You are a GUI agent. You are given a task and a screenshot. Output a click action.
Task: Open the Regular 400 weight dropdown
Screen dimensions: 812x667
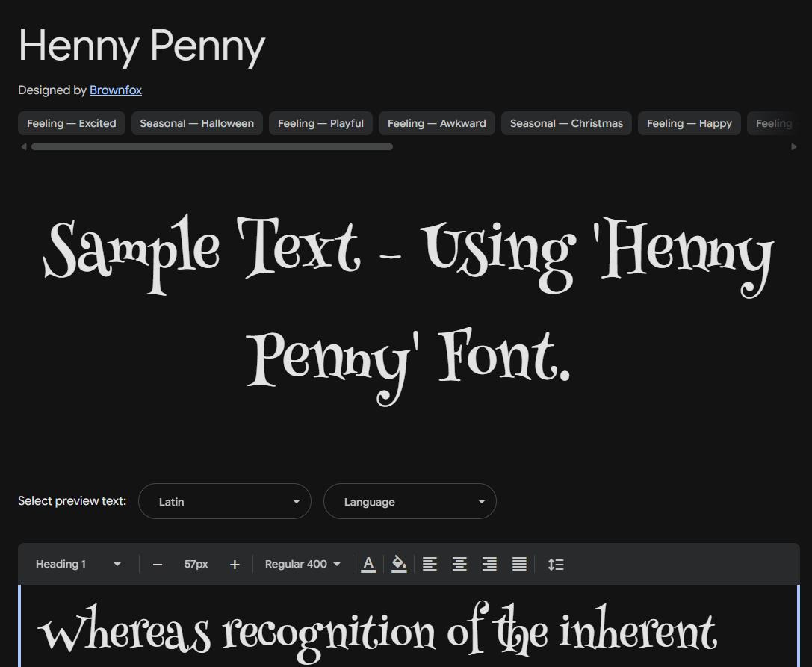pos(303,564)
